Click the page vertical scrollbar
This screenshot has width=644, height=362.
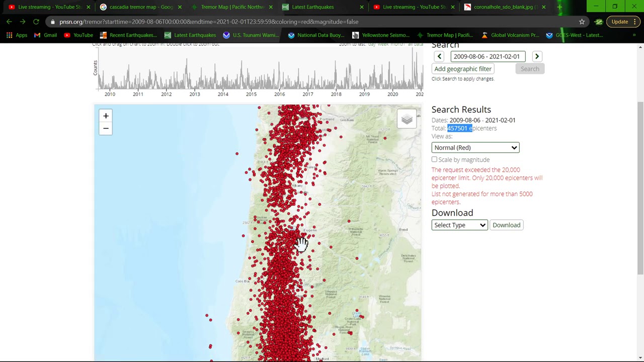coord(640,189)
